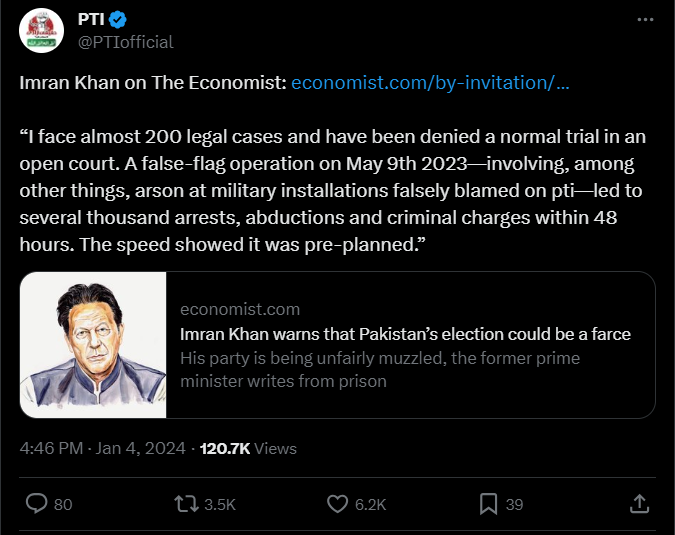Image resolution: width=675 pixels, height=535 pixels.
Task: Open the PTI profile avatar
Action: pyautogui.click(x=42, y=31)
